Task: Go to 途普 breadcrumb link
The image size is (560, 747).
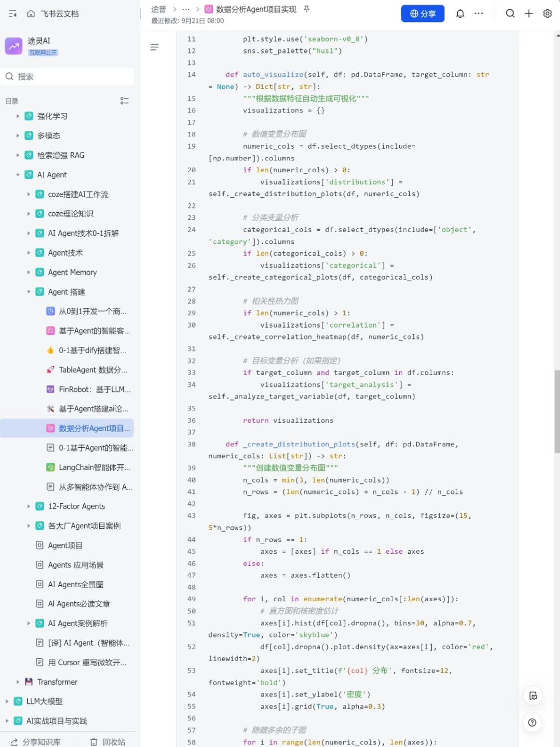Action: (159, 9)
